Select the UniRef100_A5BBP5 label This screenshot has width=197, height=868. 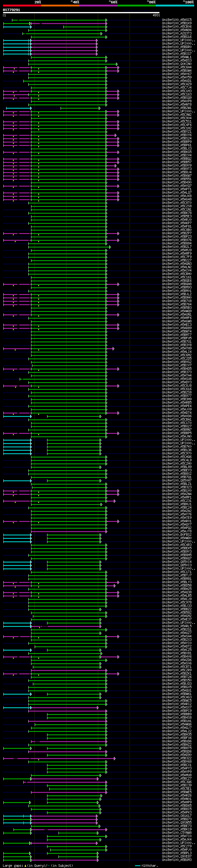point(177,433)
